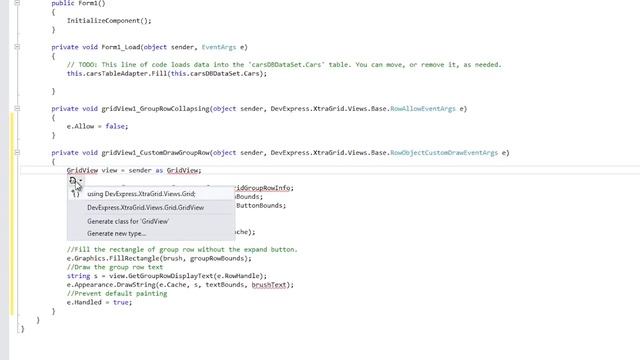This screenshot has width=640, height=360.
Task: Click the '//Draw the group row text' comment
Action: click(x=115, y=267)
